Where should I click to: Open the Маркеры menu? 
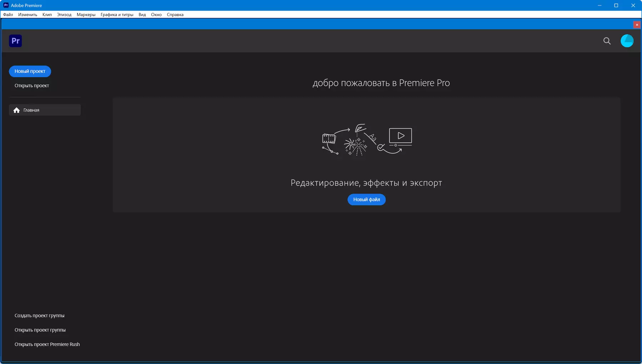click(86, 15)
